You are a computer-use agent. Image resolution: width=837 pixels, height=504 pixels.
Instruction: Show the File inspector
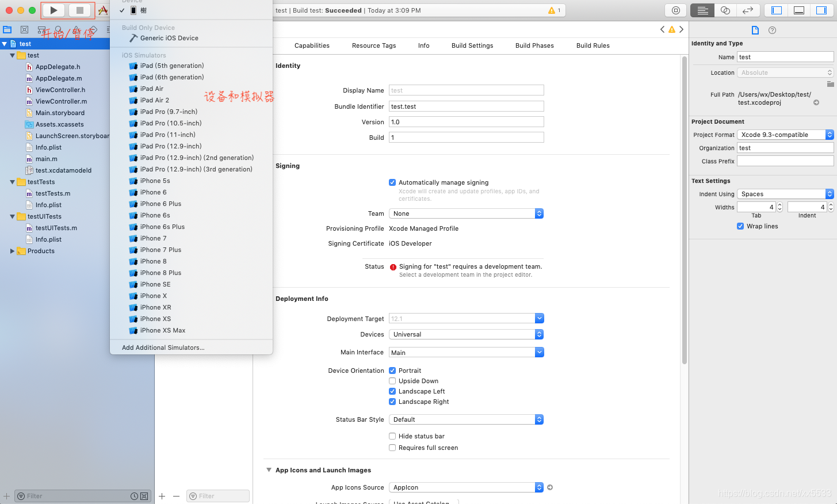point(755,30)
